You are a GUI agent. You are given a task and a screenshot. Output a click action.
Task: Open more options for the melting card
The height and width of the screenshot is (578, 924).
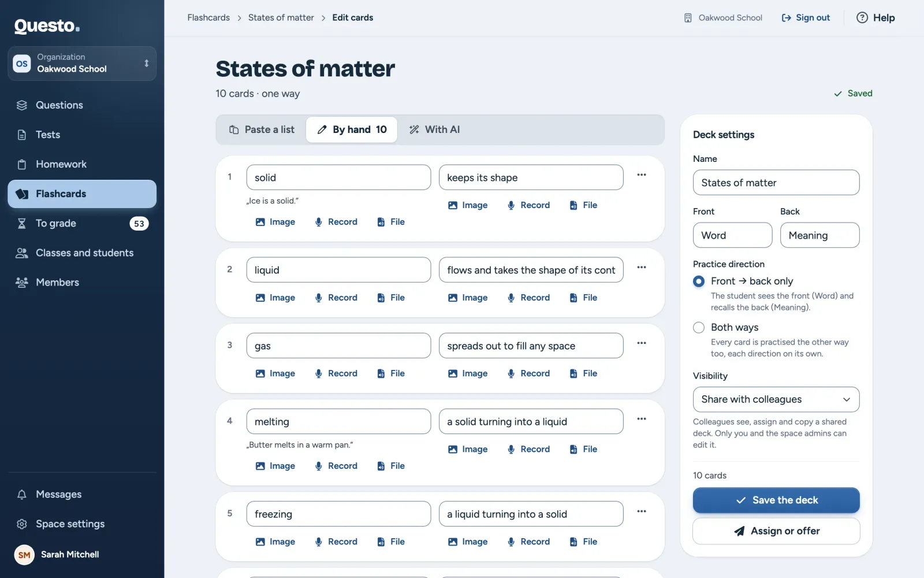[642, 418]
